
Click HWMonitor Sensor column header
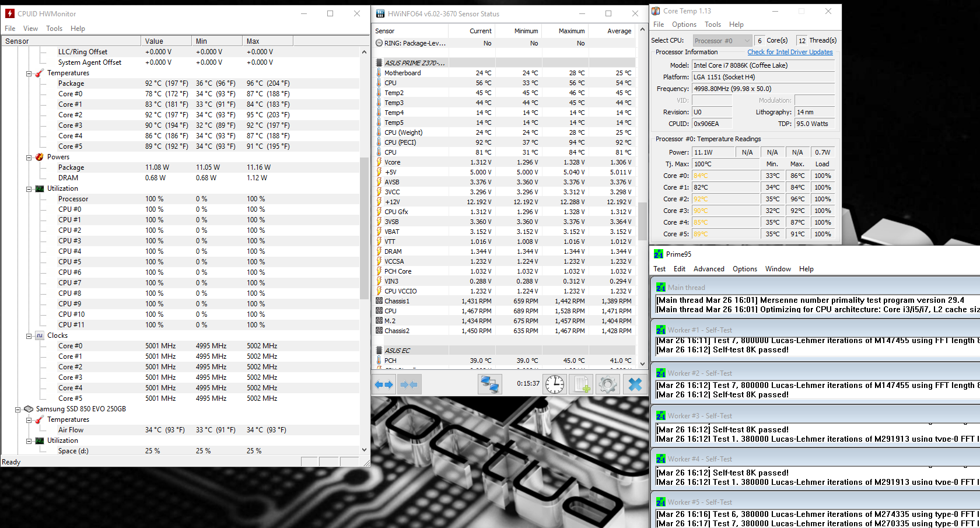pos(71,41)
